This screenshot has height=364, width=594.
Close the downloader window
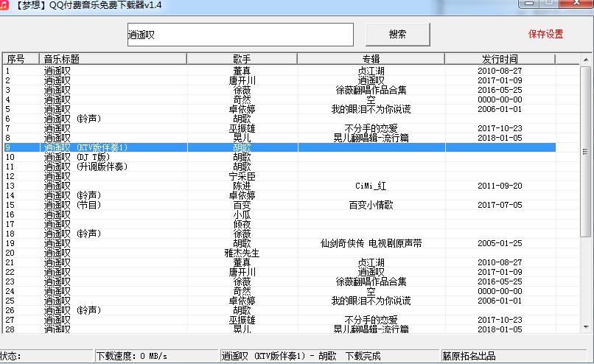(576, 4)
